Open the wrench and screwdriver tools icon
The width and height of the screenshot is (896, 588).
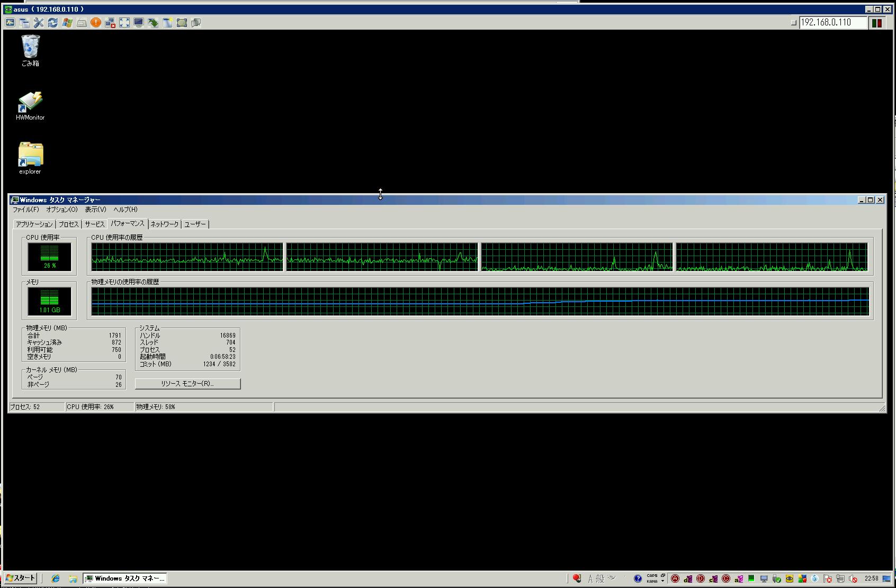point(39,22)
